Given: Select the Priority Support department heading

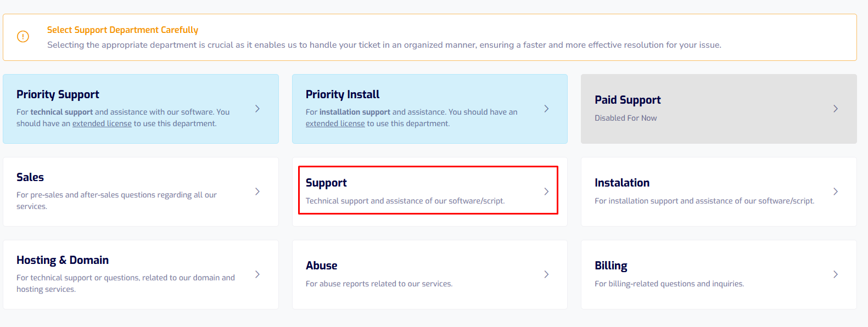Looking at the screenshot, I should coord(58,94).
